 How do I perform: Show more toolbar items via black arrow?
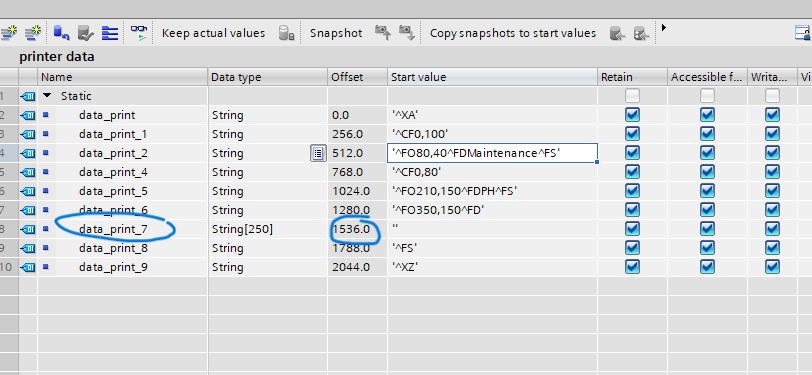[x=663, y=27]
